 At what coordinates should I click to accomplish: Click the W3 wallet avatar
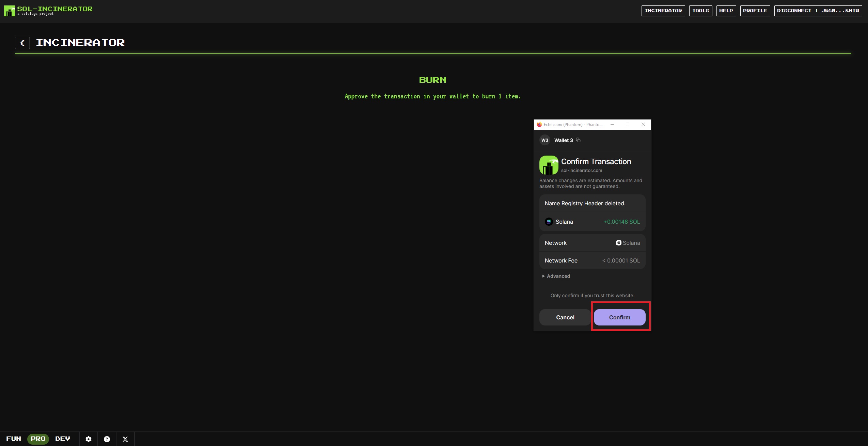click(545, 140)
